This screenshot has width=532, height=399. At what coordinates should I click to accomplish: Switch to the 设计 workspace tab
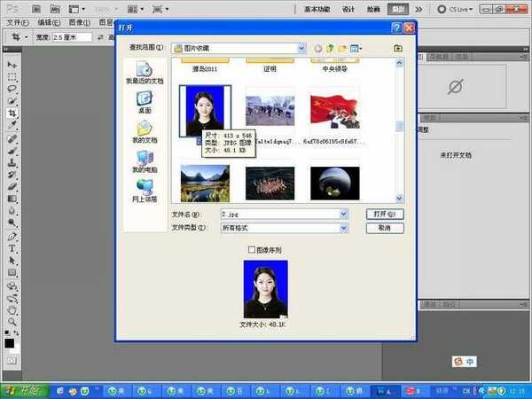coord(348,7)
